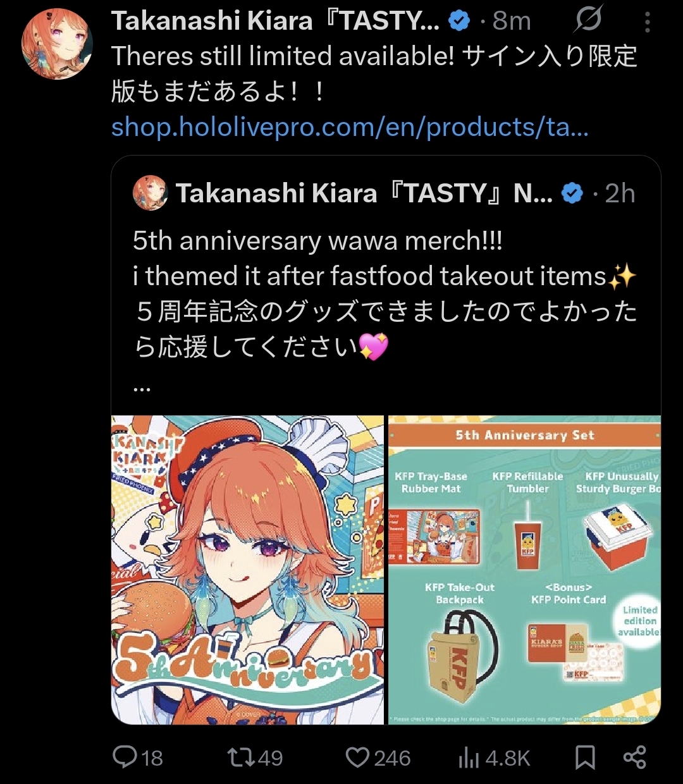683x784 pixels.
Task: Open the 5th Anniversary Set merch image
Action: coord(524,570)
